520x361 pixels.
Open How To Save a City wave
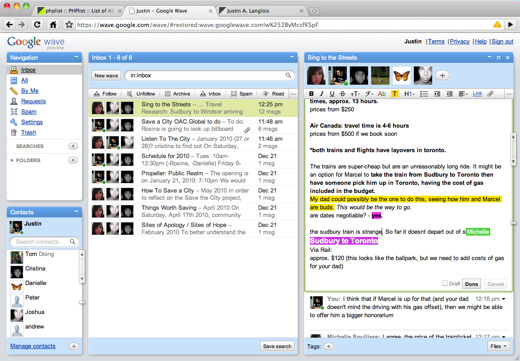pyautogui.click(x=193, y=194)
